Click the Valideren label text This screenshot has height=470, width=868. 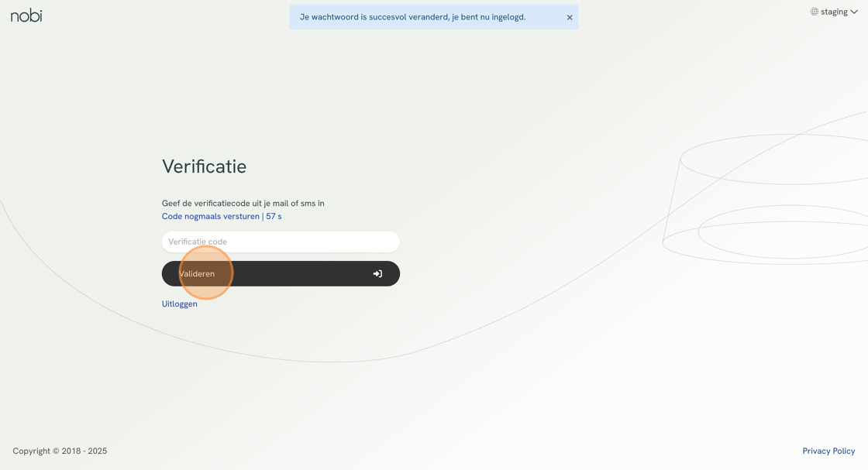click(x=197, y=273)
